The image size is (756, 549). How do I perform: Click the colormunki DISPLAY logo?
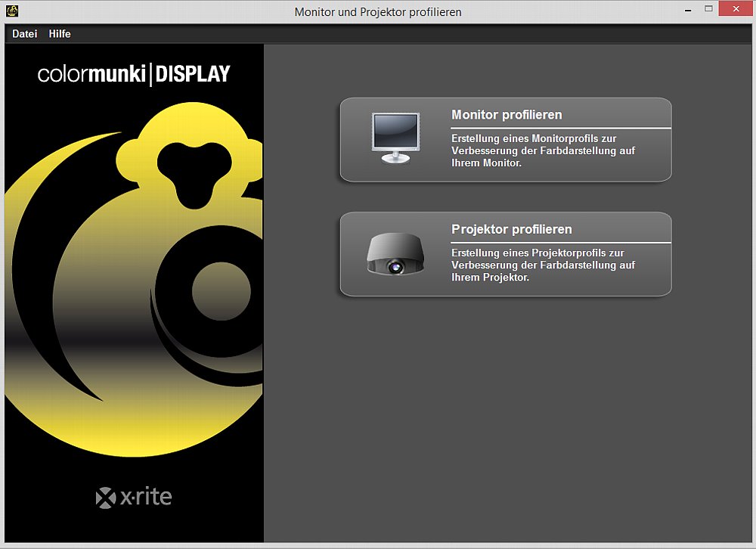[x=134, y=74]
